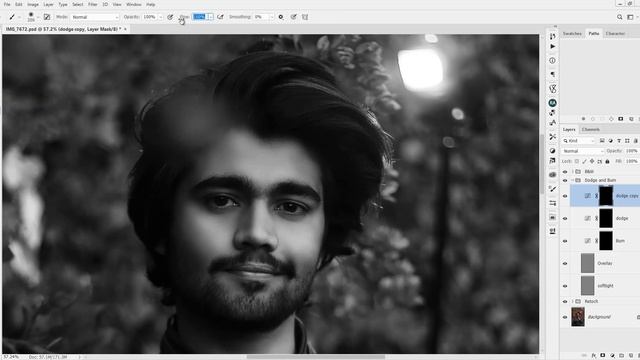Select the Overlay layer thumbnail
Screen dimensions: 640x360
tap(588, 263)
